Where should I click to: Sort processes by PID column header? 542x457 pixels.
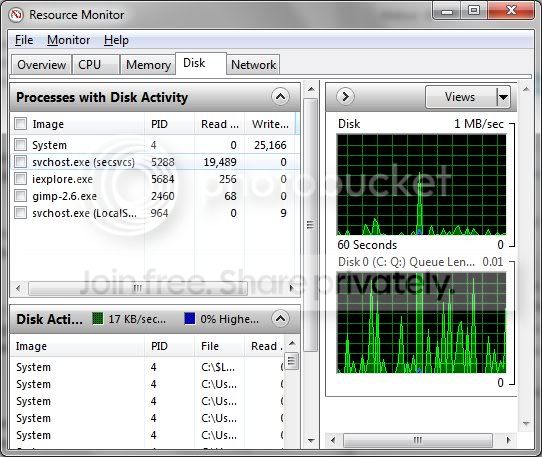(169, 124)
